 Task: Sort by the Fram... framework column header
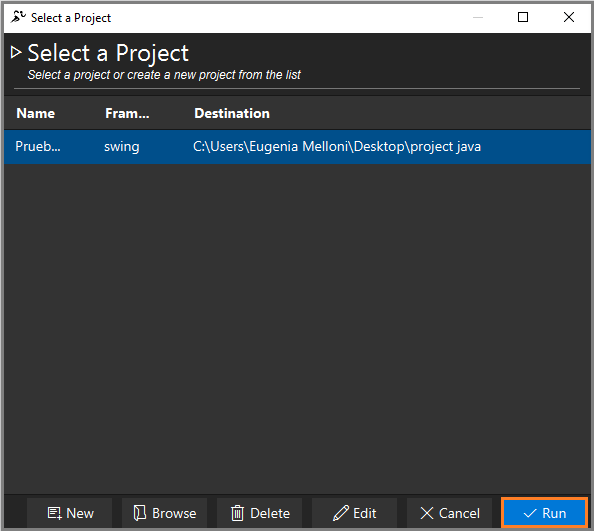coord(127,113)
